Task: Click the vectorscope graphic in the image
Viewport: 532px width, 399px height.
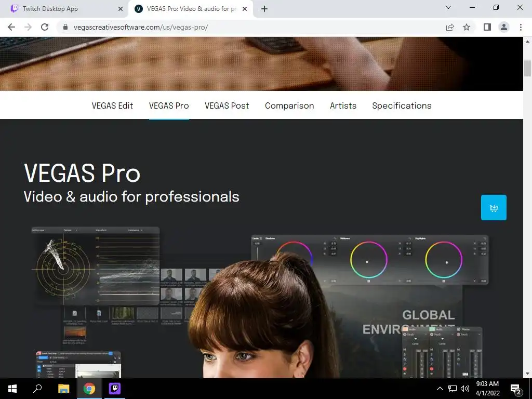Action: (x=63, y=270)
